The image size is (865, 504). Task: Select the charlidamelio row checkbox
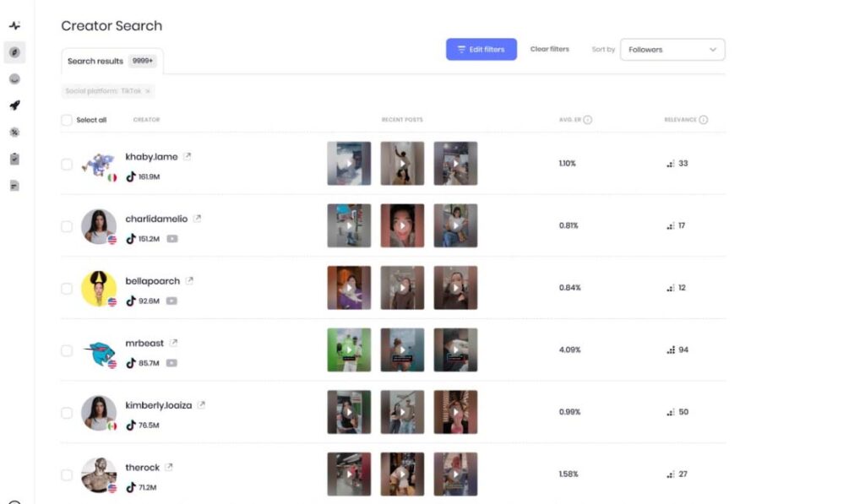[x=67, y=226]
